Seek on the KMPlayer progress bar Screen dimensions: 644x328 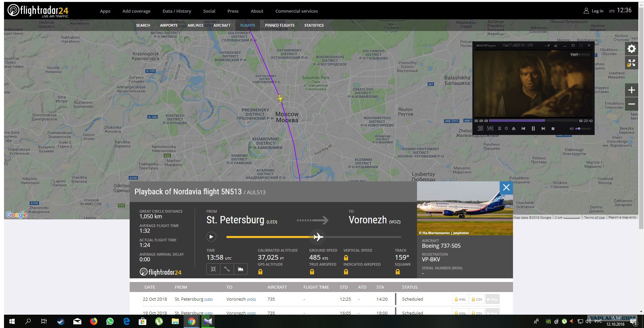[533, 121]
